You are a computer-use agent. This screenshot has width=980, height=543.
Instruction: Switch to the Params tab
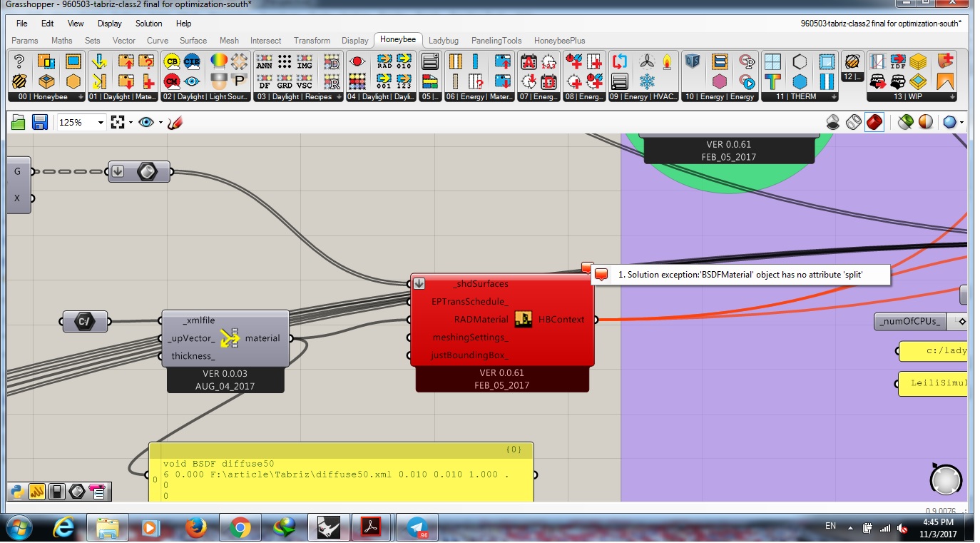25,41
